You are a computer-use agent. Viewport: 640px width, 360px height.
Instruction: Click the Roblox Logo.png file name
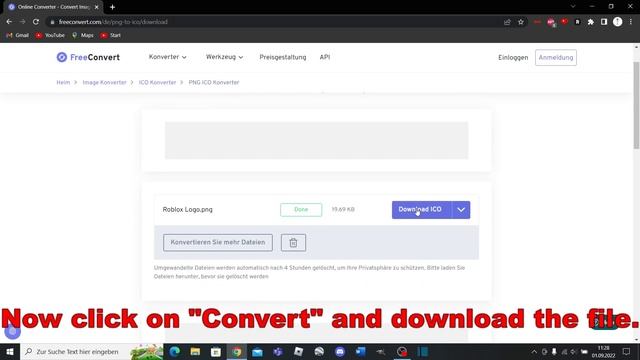coord(187,209)
